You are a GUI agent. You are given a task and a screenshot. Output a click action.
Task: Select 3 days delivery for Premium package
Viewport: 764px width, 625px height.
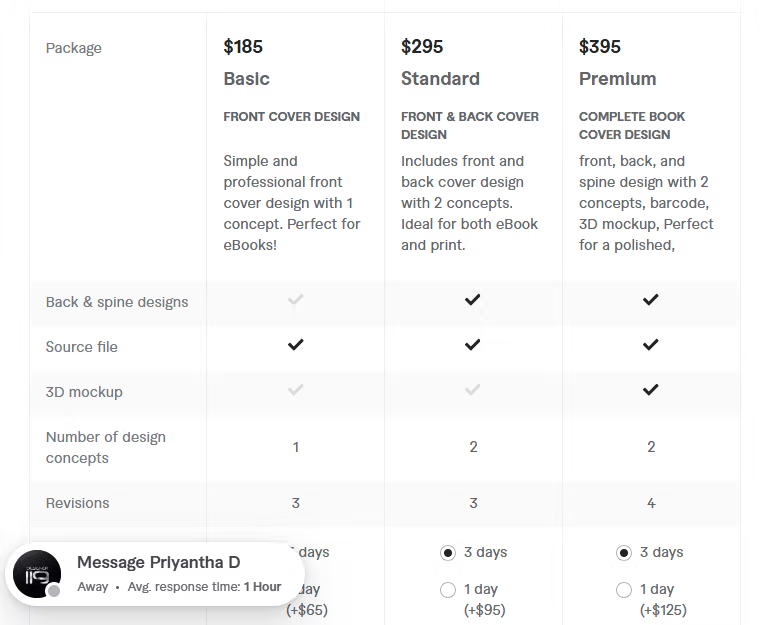tap(624, 553)
